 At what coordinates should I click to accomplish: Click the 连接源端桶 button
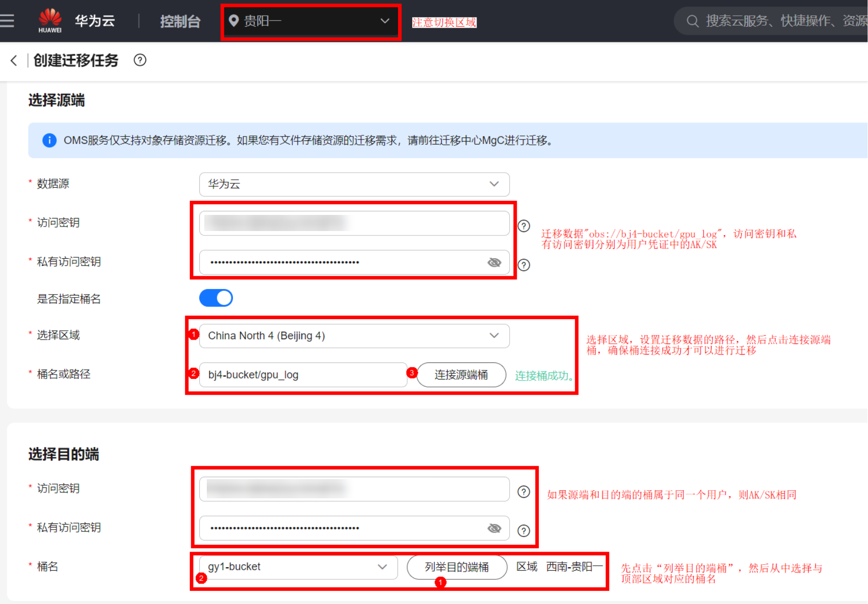461,375
